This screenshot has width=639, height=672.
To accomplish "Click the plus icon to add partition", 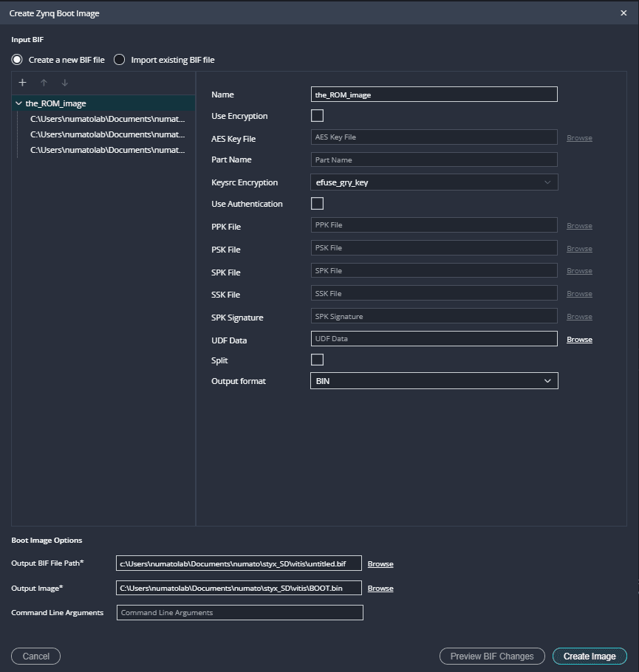I will (23, 83).
